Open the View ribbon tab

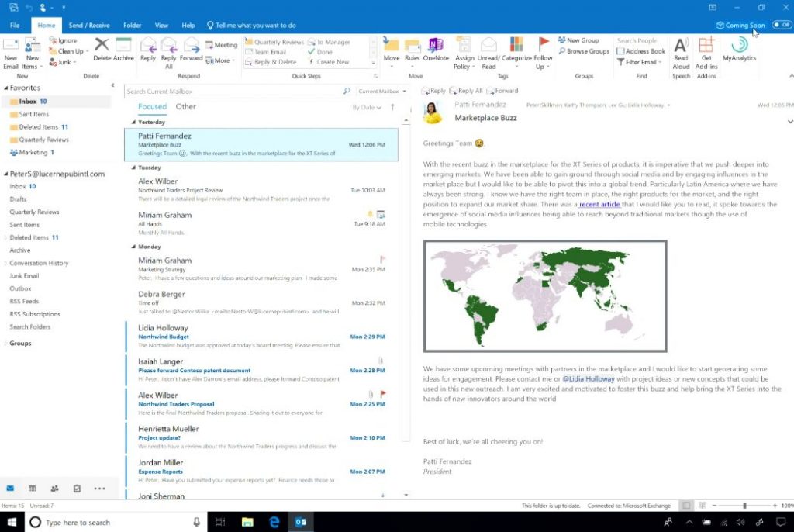coord(161,26)
